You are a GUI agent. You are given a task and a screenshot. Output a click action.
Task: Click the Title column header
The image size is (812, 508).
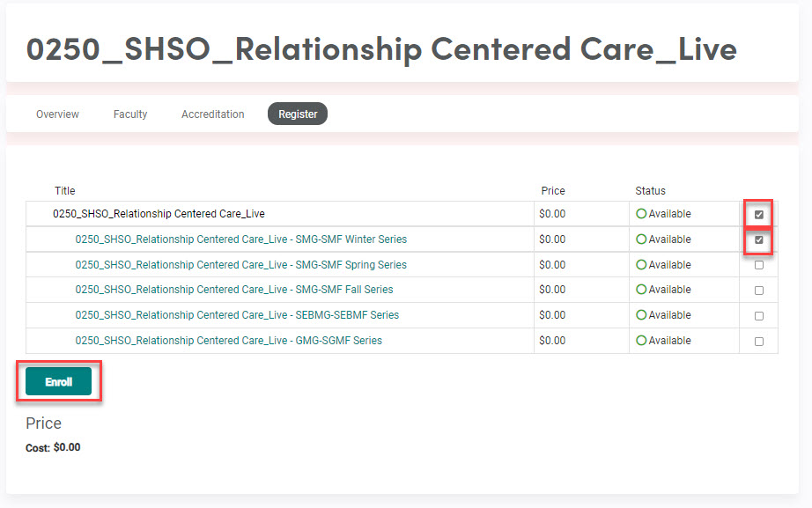coord(64,190)
